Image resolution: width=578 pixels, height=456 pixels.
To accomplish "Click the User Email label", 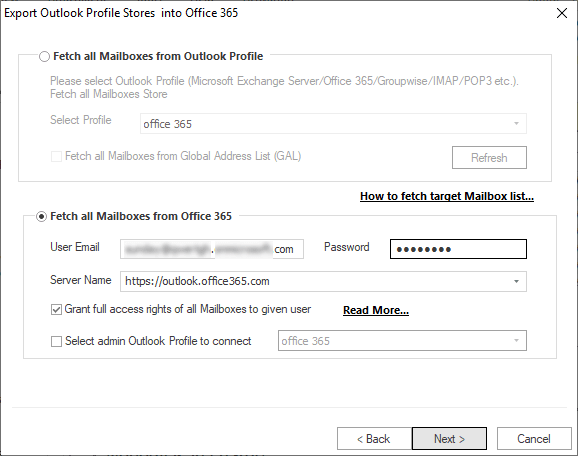I will [x=75, y=247].
